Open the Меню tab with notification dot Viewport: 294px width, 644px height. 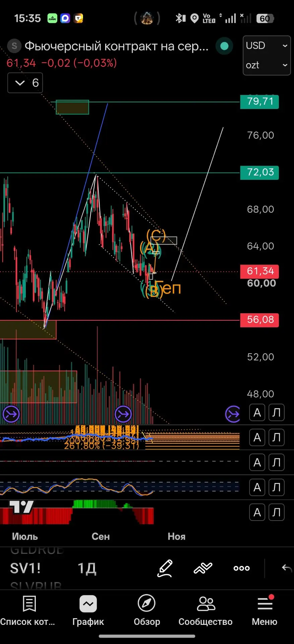(x=265, y=610)
